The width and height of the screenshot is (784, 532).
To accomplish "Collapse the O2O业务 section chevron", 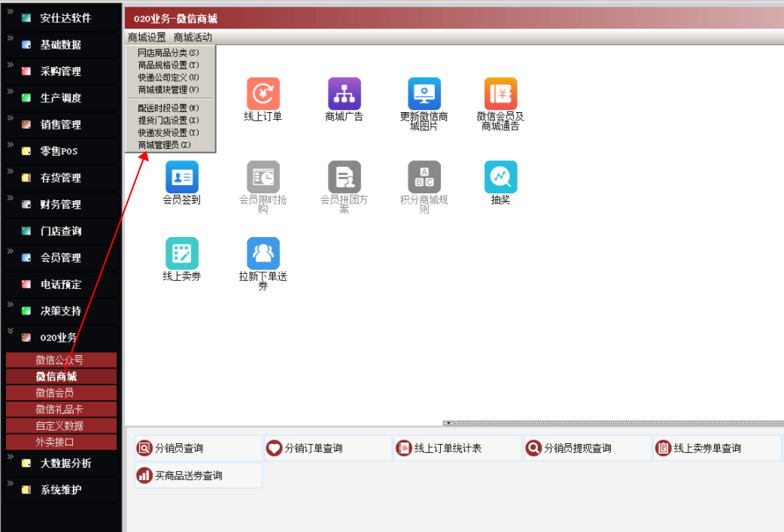I will pyautogui.click(x=11, y=331).
